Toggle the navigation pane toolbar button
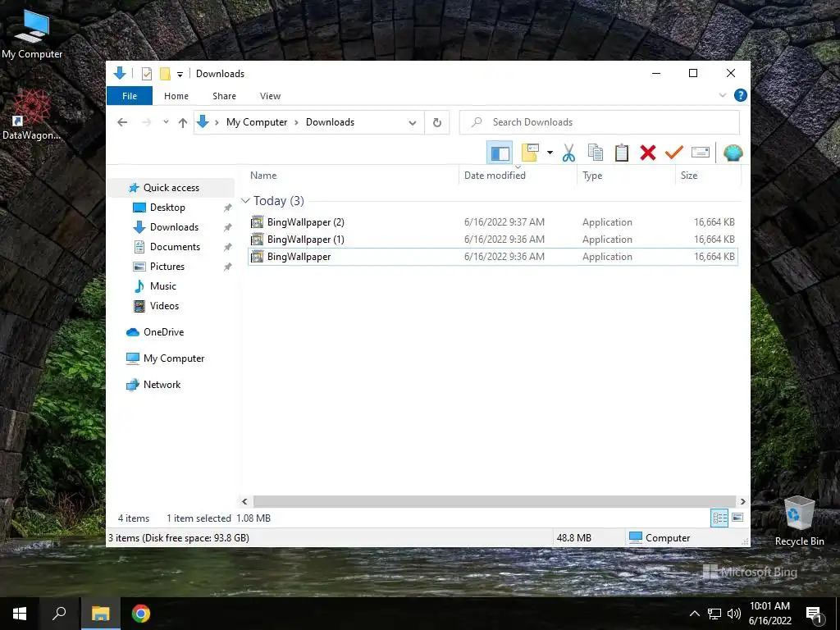This screenshot has width=840, height=630. coord(500,153)
